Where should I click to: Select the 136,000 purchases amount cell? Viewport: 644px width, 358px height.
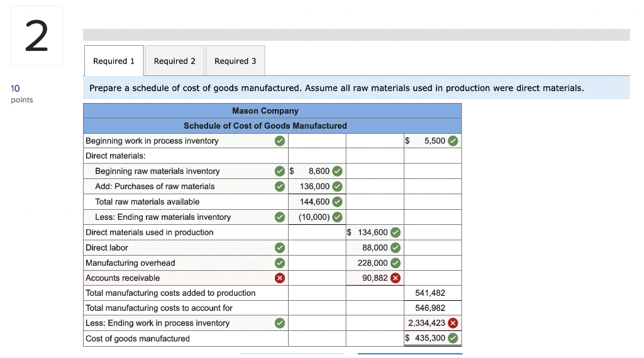pos(317,186)
